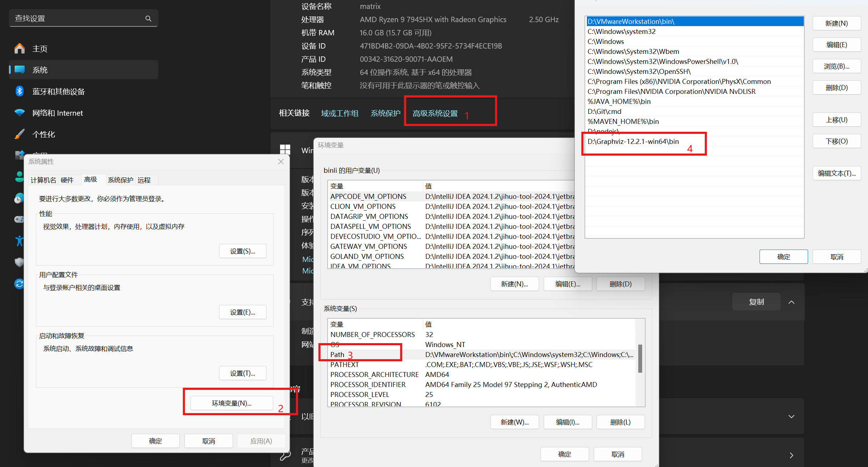The width and height of the screenshot is (868, 467).
Task: Click 复制 button in settings page
Action: coord(756,302)
